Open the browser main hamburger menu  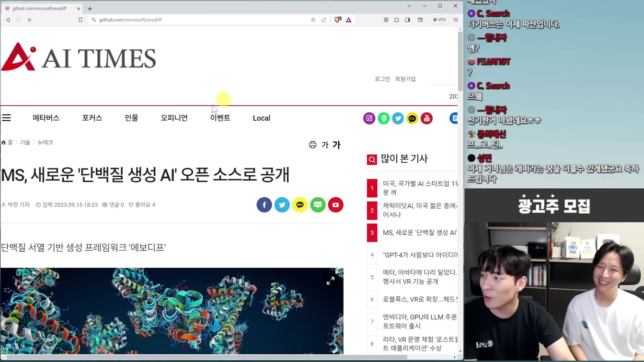[x=456, y=20]
